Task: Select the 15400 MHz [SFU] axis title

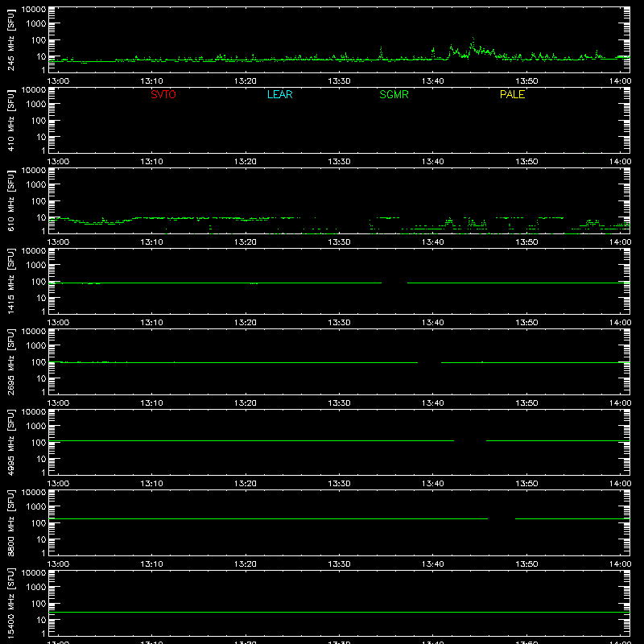Action: click(10, 603)
